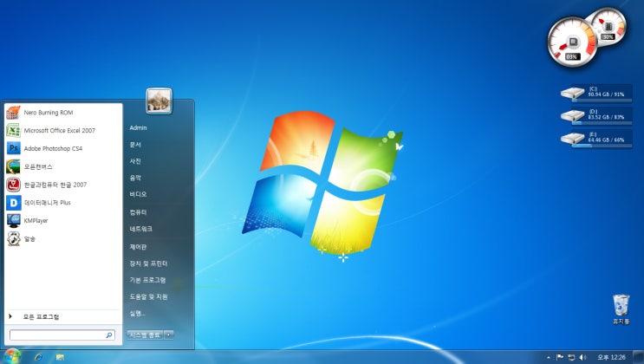Open 한글과컴퓨터 한글 2007

pyautogui.click(x=55, y=185)
